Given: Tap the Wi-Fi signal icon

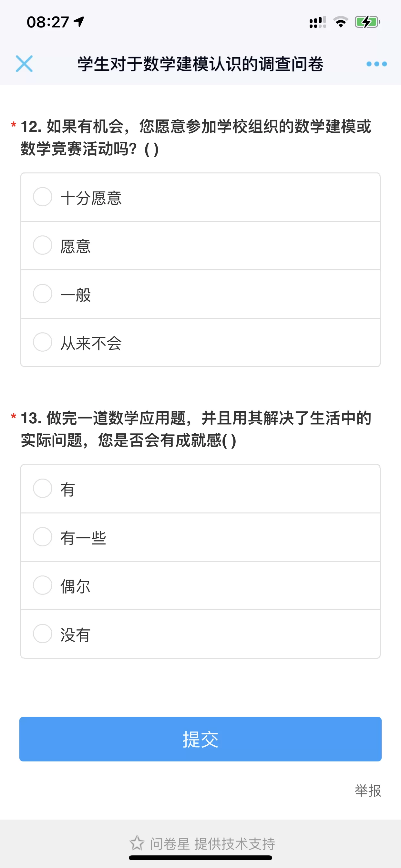Looking at the screenshot, I should 341,22.
